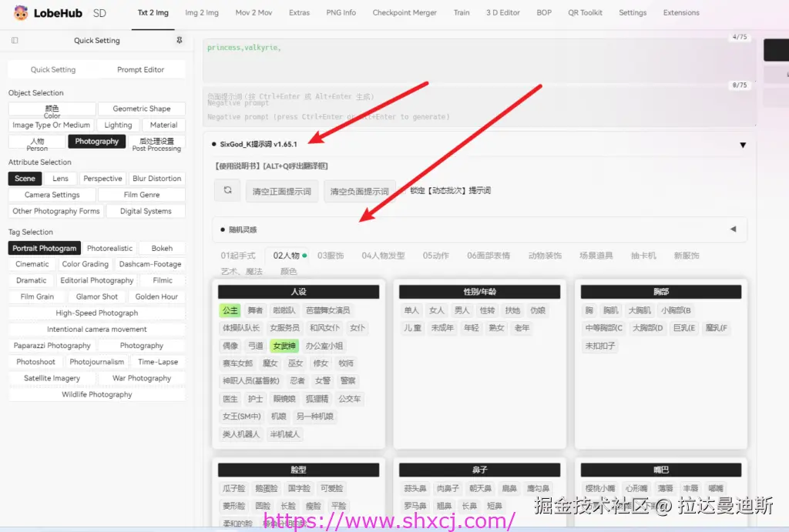Click the Negative prompt text box
Screen dimensions: 789x532
(x=478, y=106)
